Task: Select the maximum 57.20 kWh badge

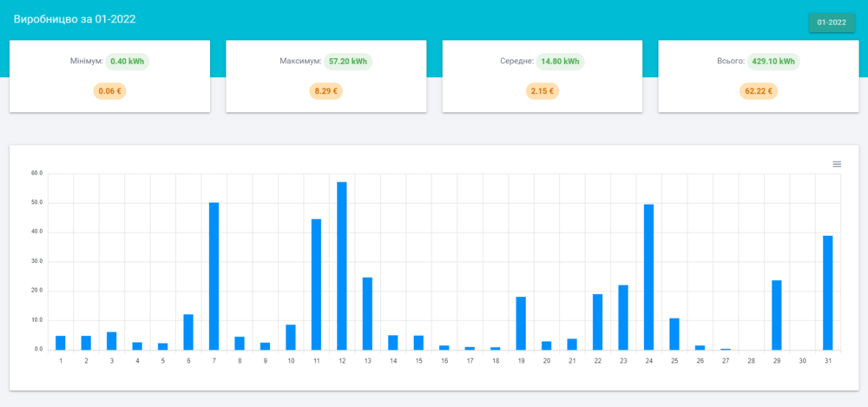Action: [348, 62]
